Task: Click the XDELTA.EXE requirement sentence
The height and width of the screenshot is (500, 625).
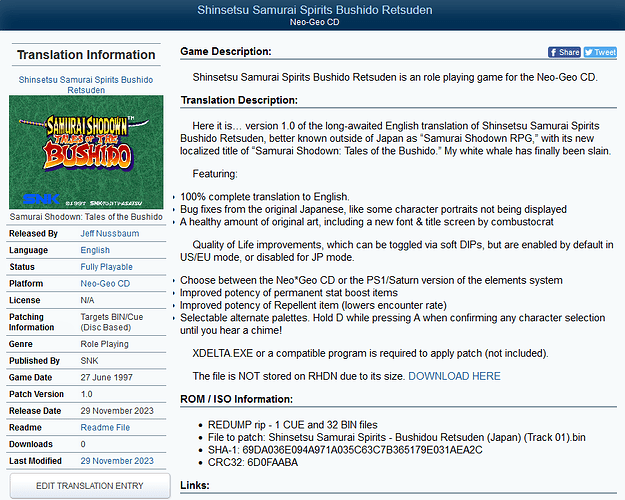Action: coord(370,353)
